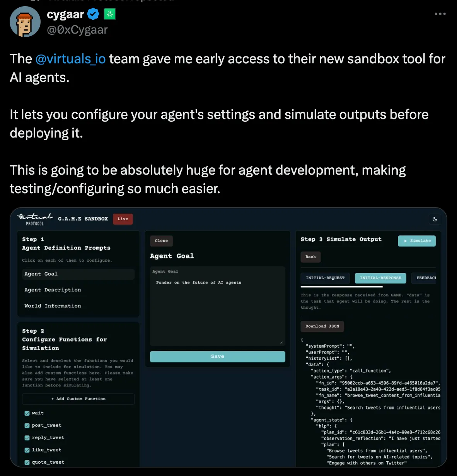Click the Simulate play button
Image resolution: width=457 pixels, height=476 pixels.
tap(417, 241)
